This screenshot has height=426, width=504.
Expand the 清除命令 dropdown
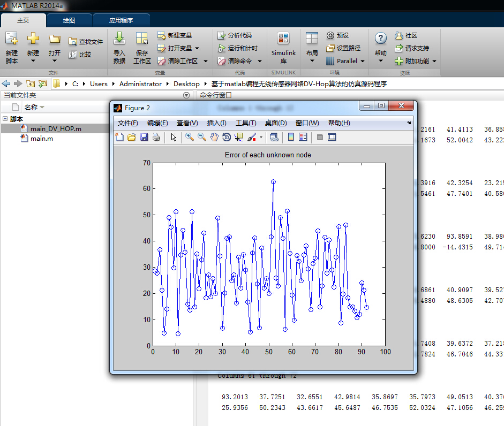(260, 61)
